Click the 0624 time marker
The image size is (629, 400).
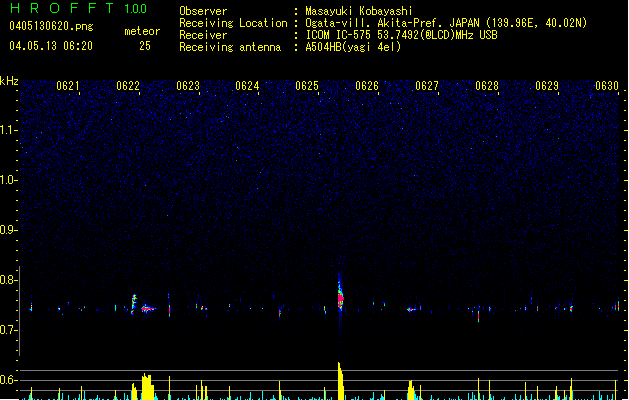pyautogui.click(x=247, y=86)
